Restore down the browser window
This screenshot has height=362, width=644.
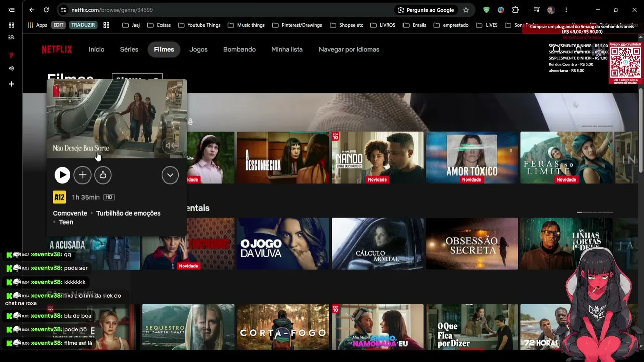(x=616, y=10)
